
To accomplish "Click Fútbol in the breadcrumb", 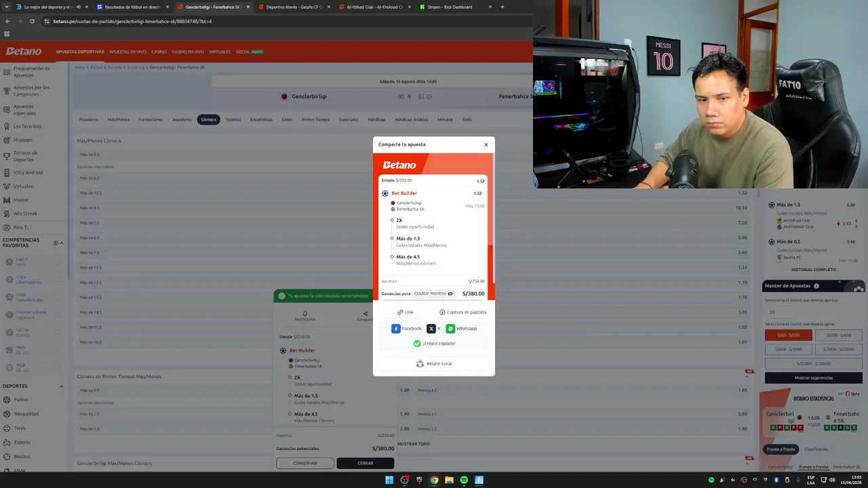I will (x=96, y=67).
